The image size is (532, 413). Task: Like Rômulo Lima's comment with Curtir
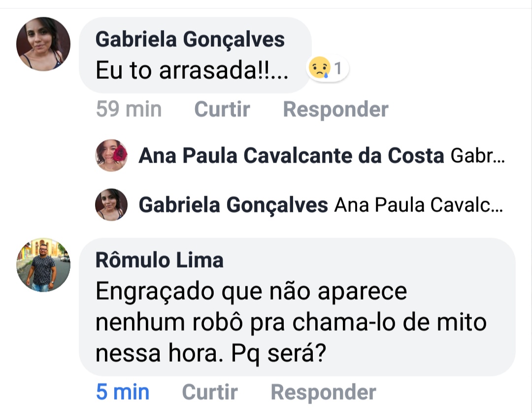(x=210, y=392)
